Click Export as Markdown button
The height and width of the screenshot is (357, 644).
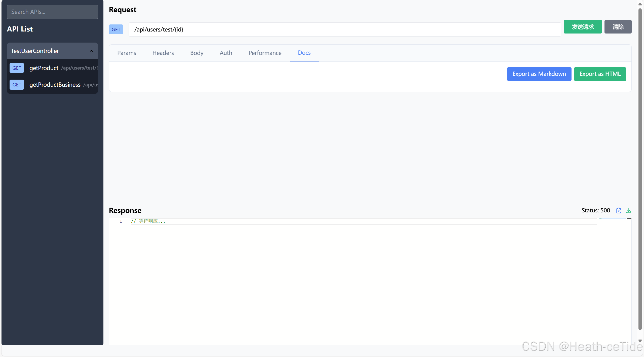pos(539,74)
